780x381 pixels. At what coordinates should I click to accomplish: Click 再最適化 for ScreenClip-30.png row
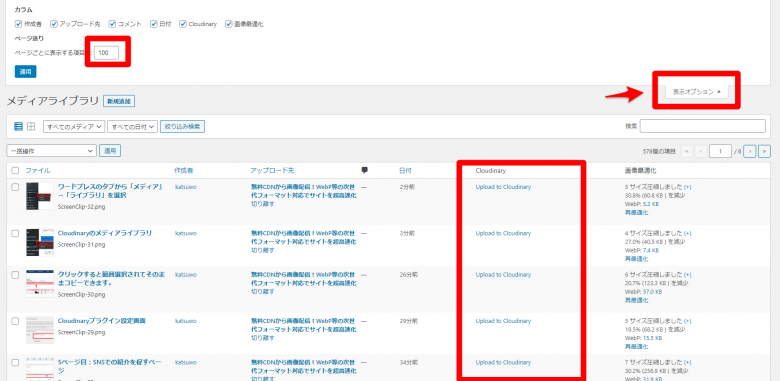coord(636,300)
